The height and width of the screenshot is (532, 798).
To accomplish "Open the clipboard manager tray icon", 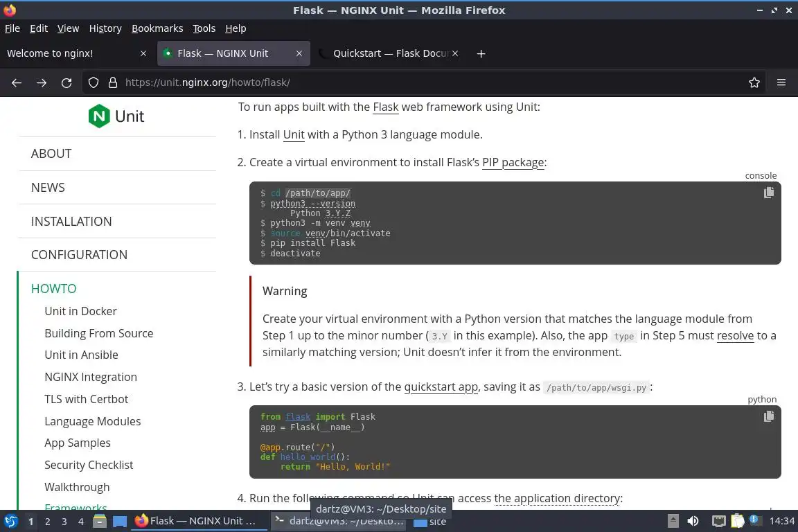I will tap(738, 521).
